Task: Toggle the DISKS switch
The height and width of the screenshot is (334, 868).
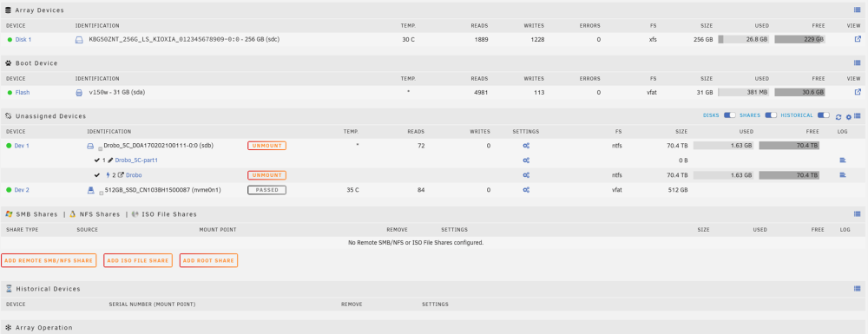Action: pyautogui.click(x=730, y=115)
